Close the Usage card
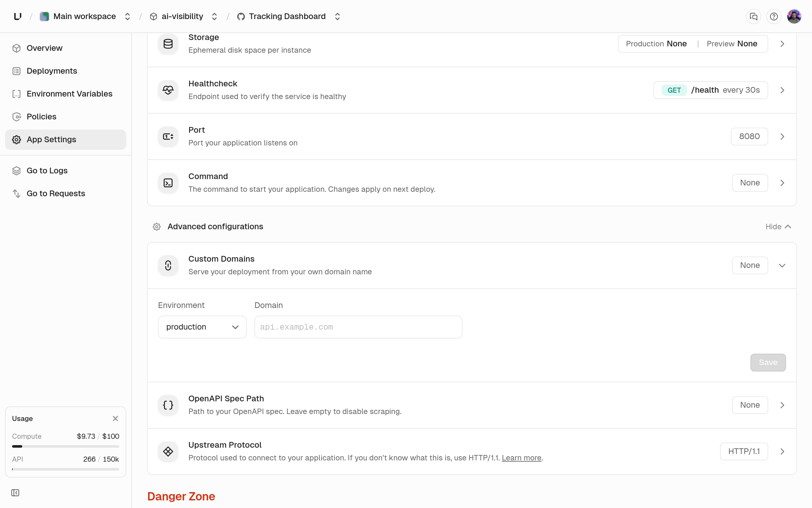812x508 pixels. 115,419
